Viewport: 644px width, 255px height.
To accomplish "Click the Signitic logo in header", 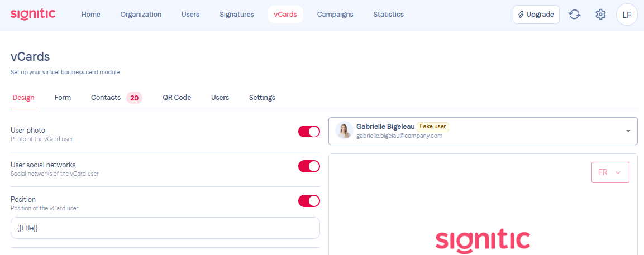I will (33, 14).
